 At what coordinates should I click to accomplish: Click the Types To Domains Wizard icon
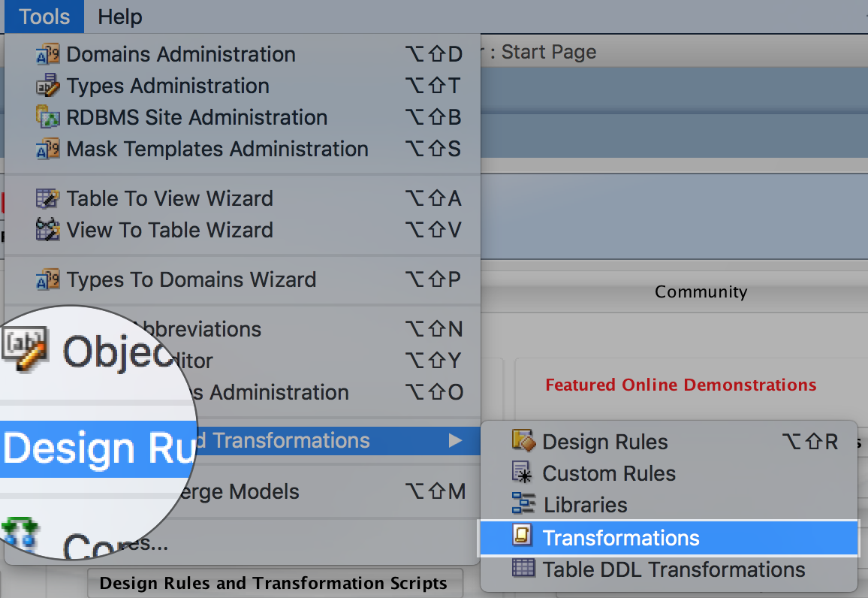pos(48,279)
